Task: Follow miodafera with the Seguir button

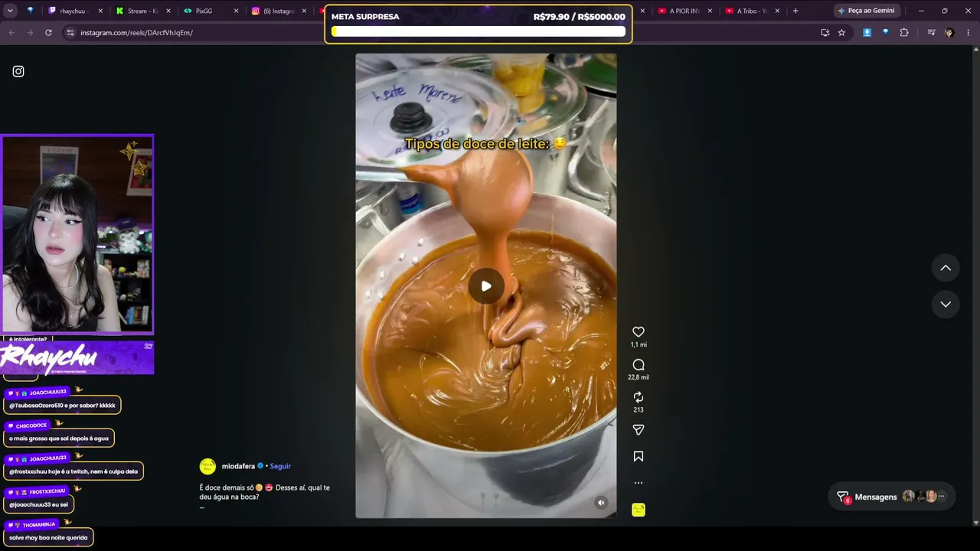Action: coord(280,466)
